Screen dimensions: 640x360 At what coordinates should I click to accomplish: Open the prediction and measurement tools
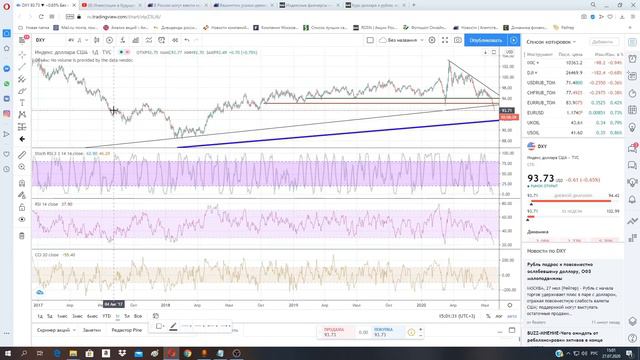[22, 127]
